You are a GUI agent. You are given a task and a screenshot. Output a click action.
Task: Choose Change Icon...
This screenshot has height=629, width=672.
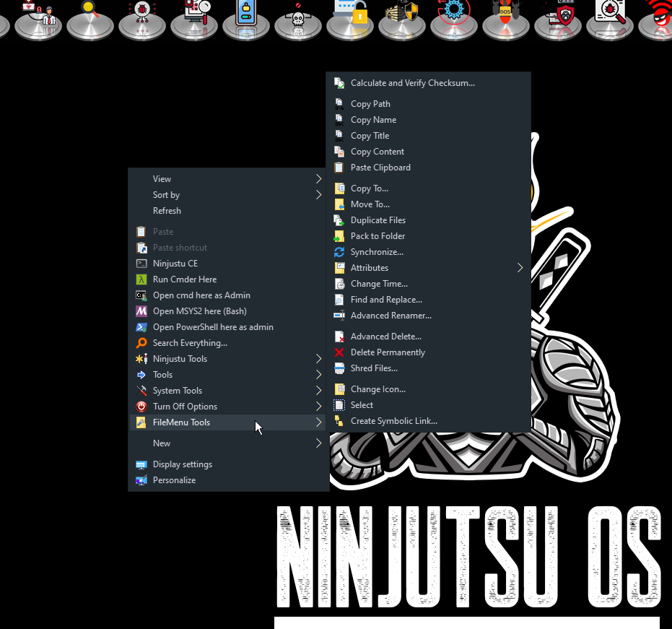[x=428, y=389]
